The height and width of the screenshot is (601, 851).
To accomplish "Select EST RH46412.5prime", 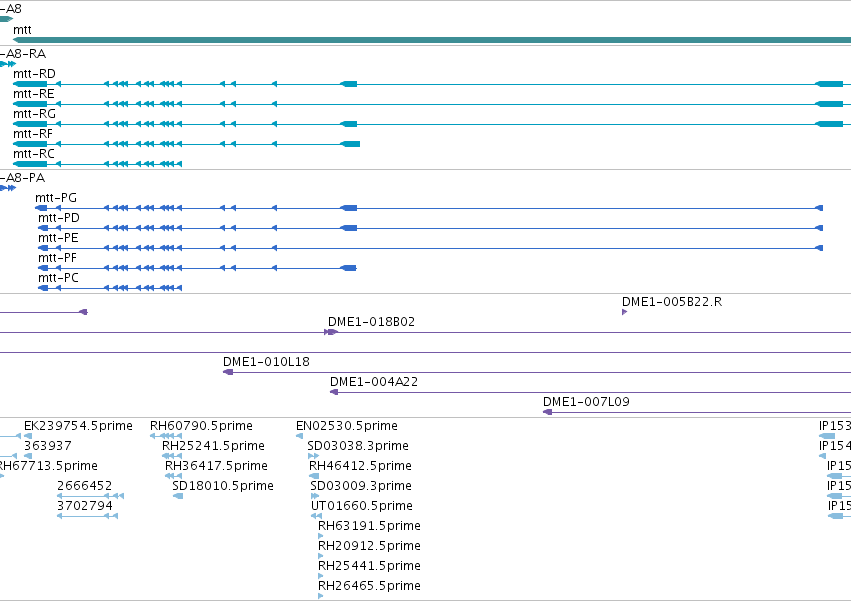I will (x=360, y=466).
